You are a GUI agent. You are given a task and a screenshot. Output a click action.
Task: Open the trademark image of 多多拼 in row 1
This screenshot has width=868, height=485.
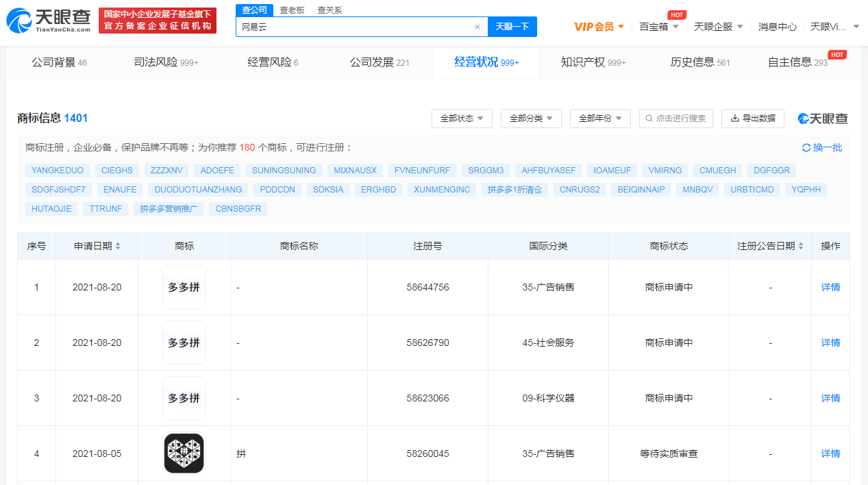184,287
